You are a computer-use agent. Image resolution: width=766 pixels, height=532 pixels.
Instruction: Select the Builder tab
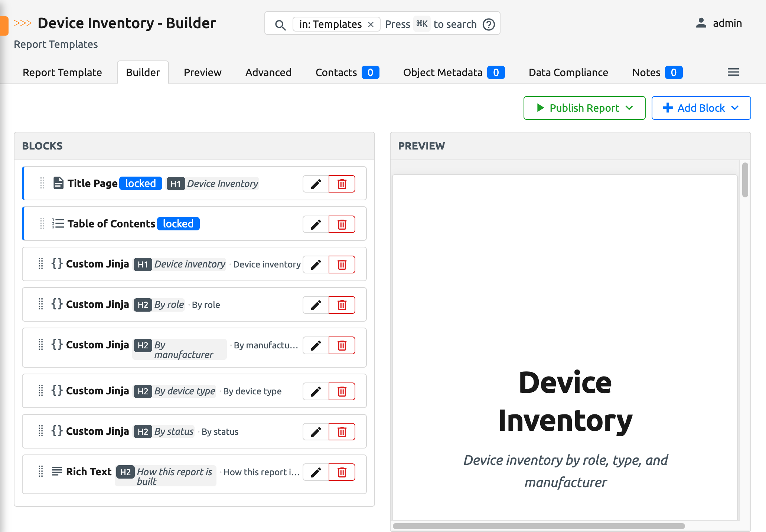tap(143, 72)
